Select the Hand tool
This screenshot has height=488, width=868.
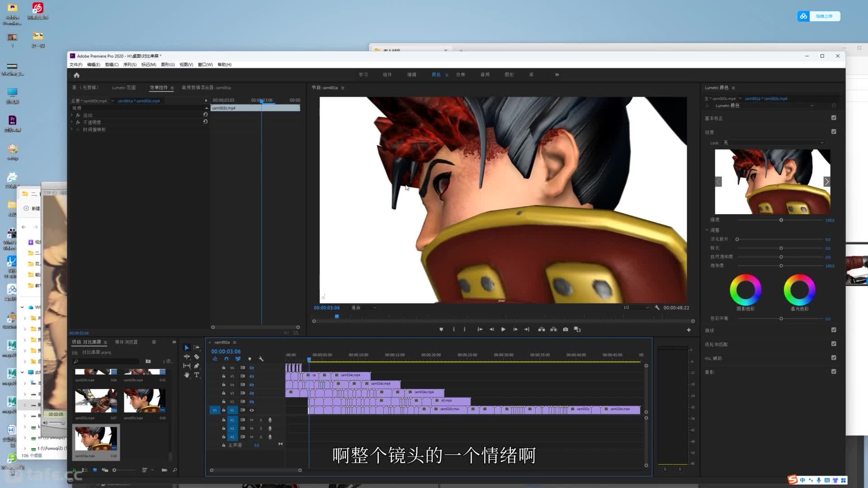pyautogui.click(x=186, y=375)
